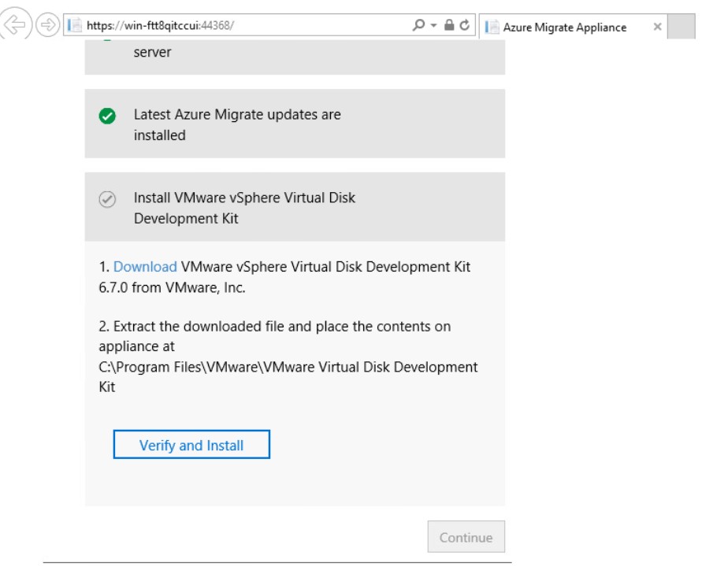Image resolution: width=728 pixels, height=566 pixels.
Task: Click the search magnifier icon in address bar
Action: [x=418, y=24]
